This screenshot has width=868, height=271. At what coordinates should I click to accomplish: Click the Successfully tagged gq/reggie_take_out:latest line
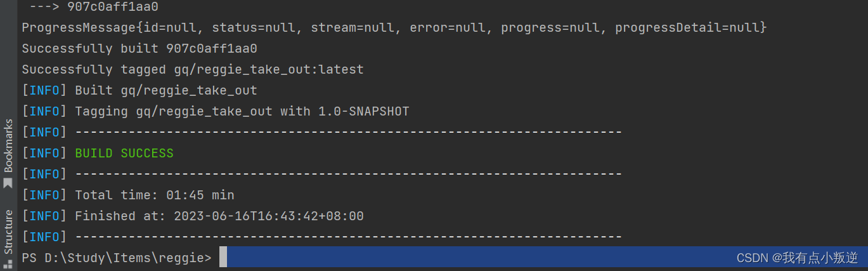coord(193,69)
